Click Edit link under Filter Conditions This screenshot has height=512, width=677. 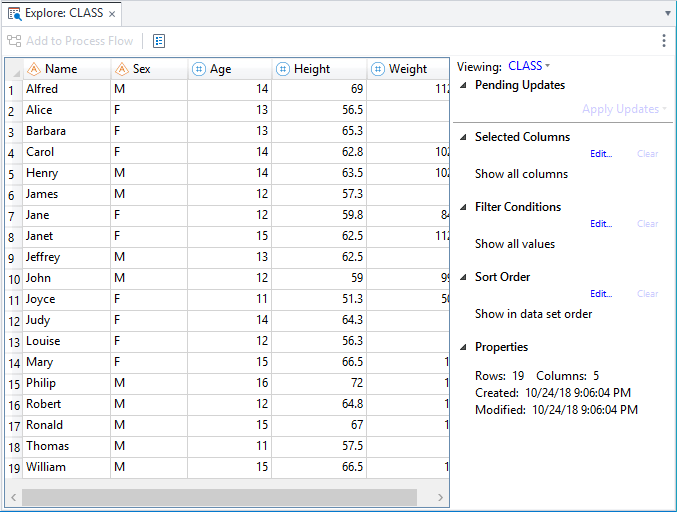601,224
